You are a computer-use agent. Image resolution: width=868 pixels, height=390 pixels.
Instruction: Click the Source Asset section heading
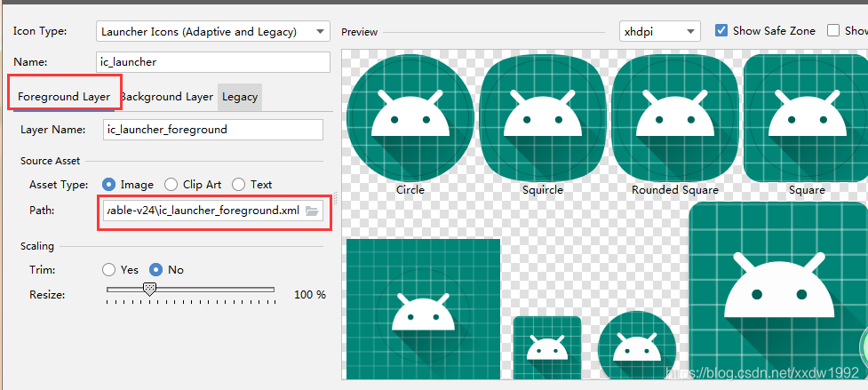click(x=51, y=161)
